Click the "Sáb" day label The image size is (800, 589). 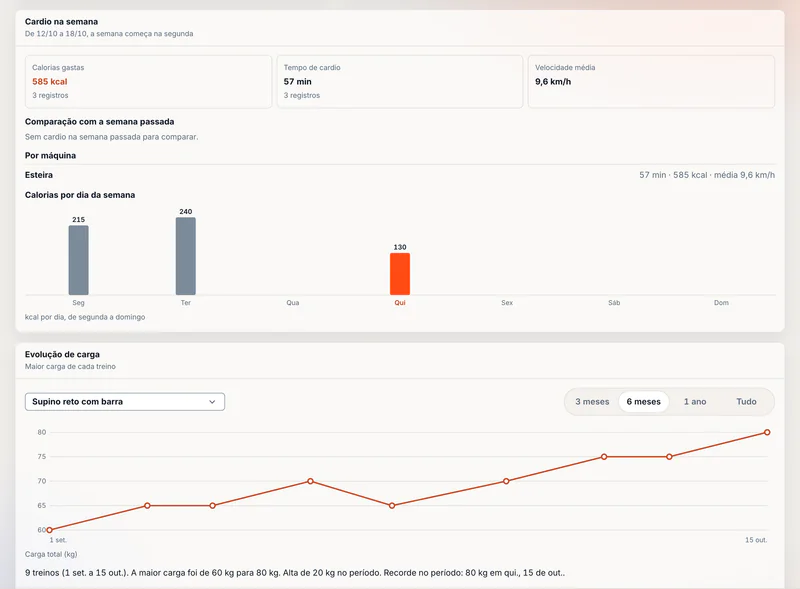coord(614,303)
